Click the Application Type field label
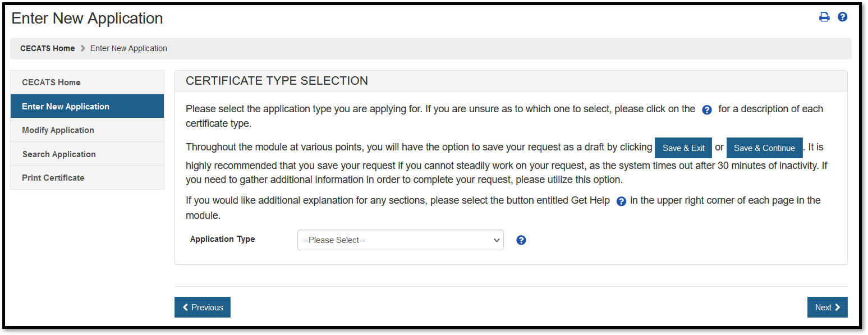Viewport: 868px width, 335px height. (223, 239)
